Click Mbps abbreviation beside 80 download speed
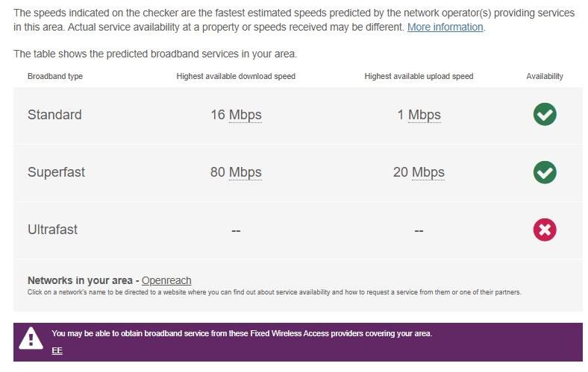This screenshot has width=588, height=372. pos(245,172)
